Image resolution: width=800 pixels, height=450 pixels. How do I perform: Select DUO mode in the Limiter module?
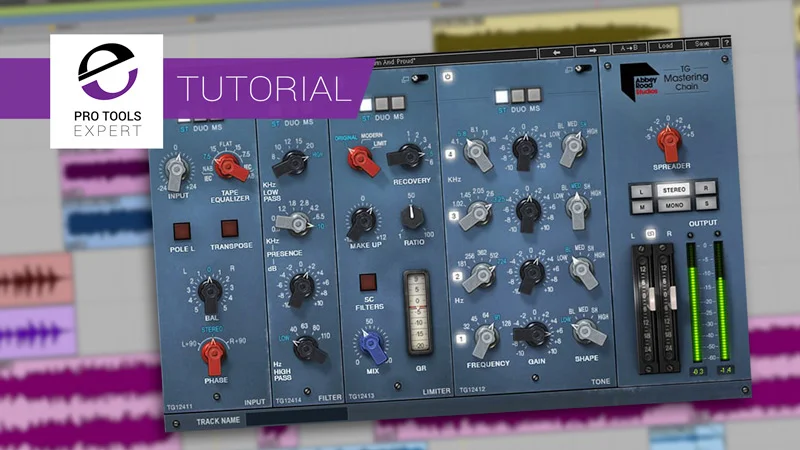coord(382,104)
